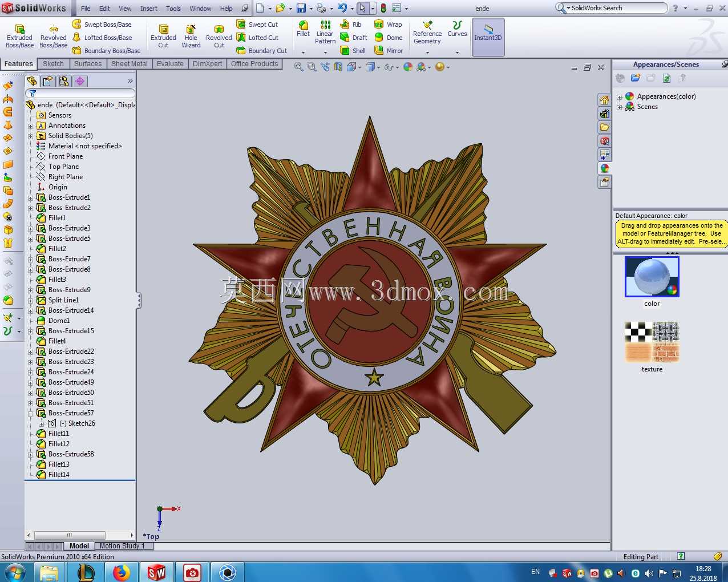
Task: Click the Dome tool
Action: coord(388,38)
